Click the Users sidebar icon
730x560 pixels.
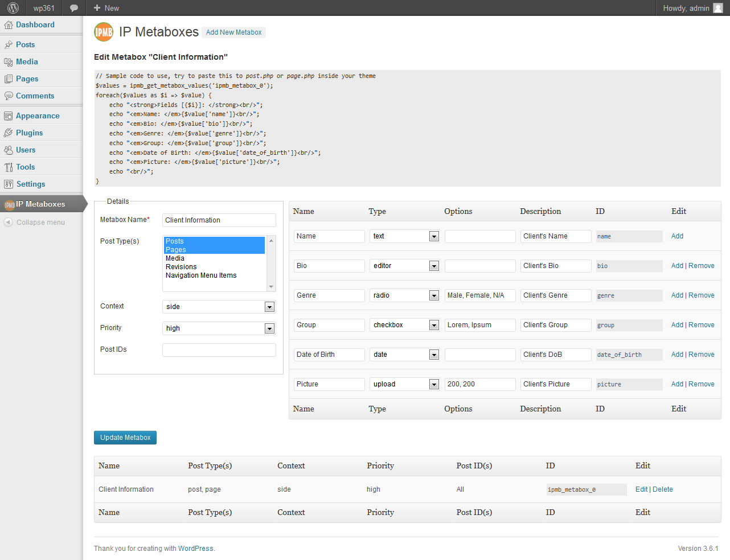9,150
